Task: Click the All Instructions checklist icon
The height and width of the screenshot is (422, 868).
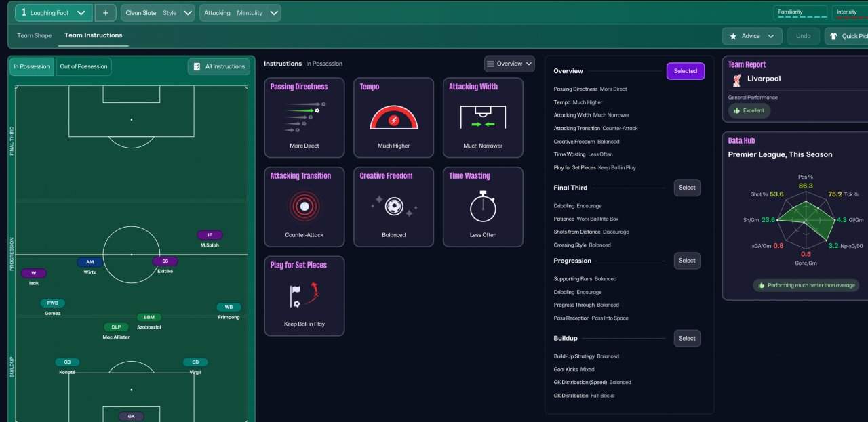Action: 197,66
